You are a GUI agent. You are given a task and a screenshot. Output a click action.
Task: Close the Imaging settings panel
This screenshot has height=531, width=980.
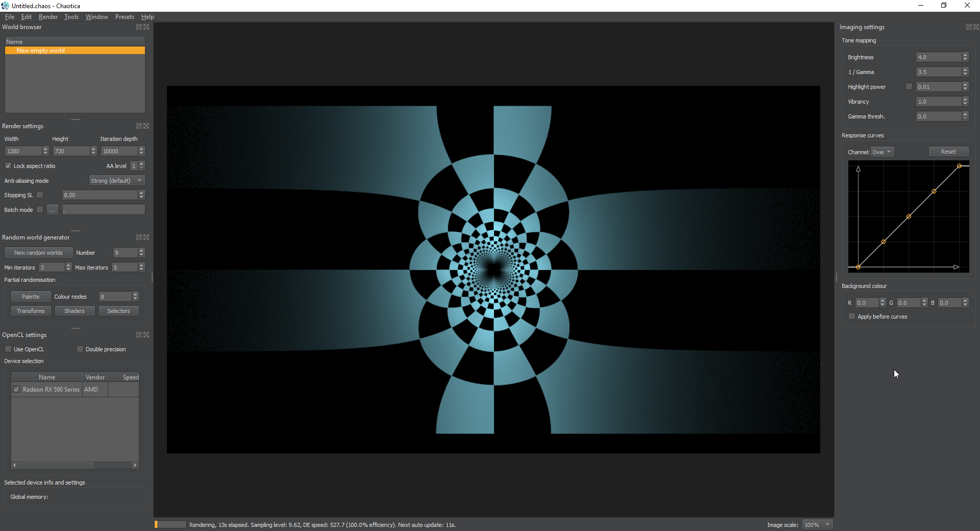976,27
